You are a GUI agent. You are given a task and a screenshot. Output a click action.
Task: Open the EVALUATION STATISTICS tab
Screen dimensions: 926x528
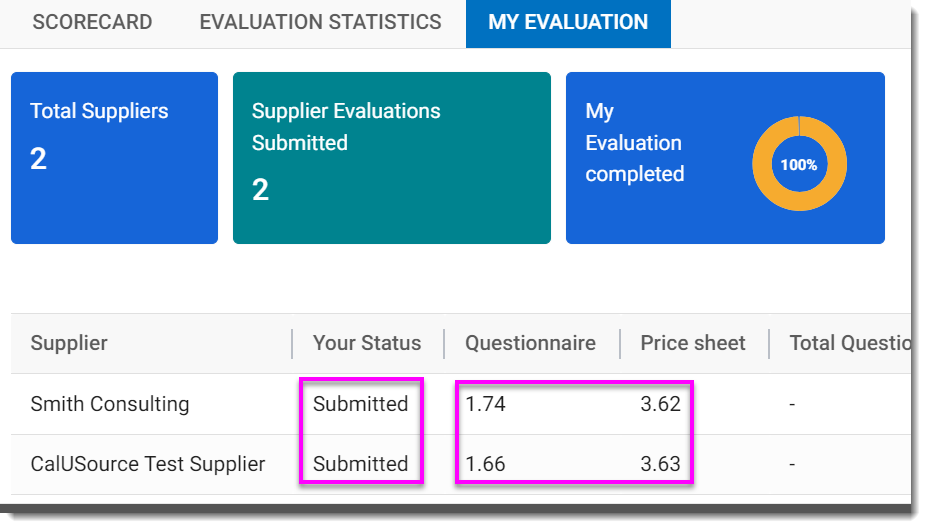pos(320,22)
